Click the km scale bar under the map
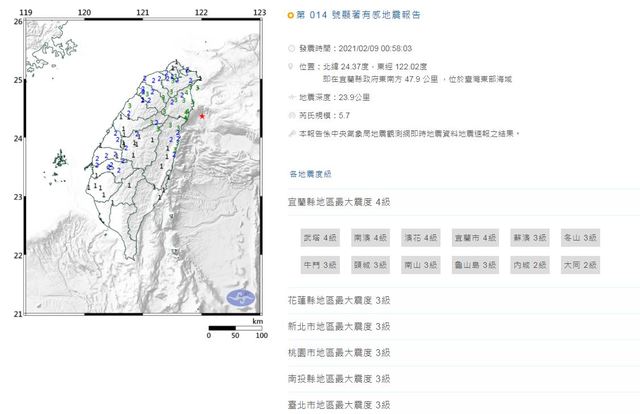Viewport: 640px width, 414px height. pos(235,328)
